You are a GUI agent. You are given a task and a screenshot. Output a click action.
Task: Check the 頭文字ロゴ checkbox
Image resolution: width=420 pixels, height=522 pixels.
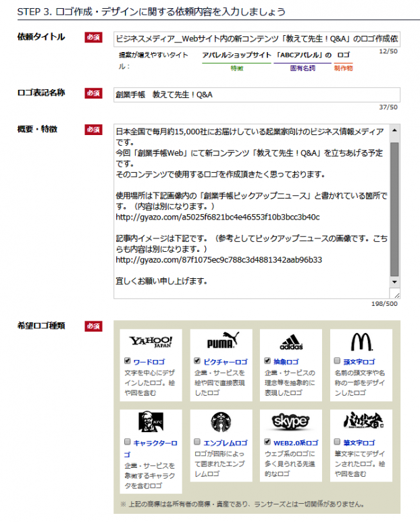point(337,361)
